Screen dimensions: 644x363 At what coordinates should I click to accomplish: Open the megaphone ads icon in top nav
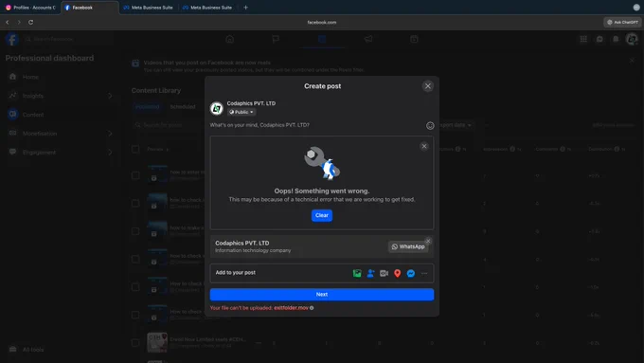[x=368, y=39]
